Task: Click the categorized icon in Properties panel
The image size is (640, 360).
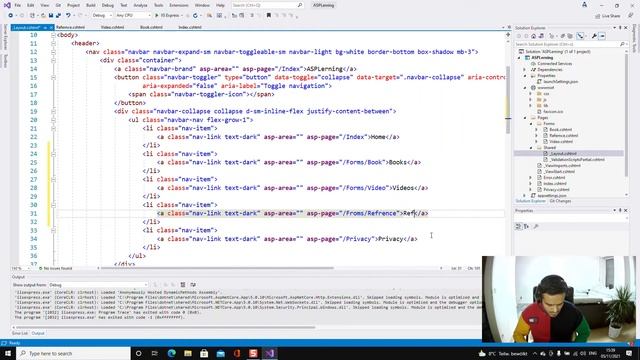Action: [x=518, y=226]
